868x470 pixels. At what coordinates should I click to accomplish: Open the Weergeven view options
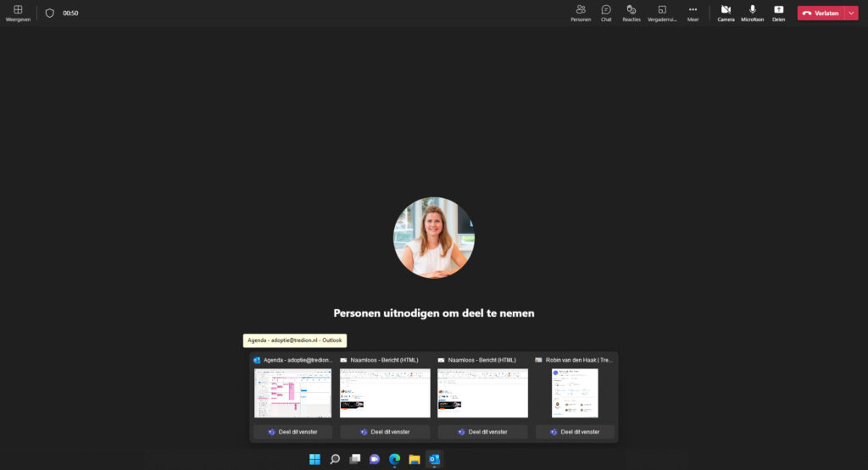(18, 14)
